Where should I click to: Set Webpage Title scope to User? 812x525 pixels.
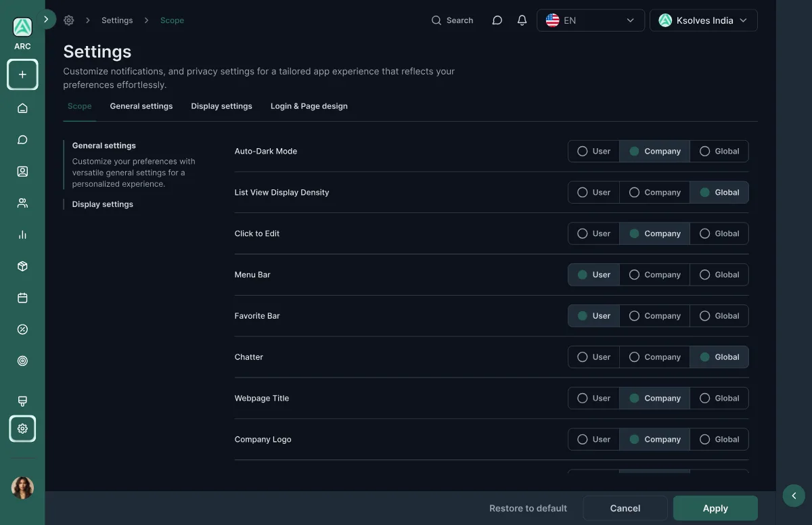point(593,398)
